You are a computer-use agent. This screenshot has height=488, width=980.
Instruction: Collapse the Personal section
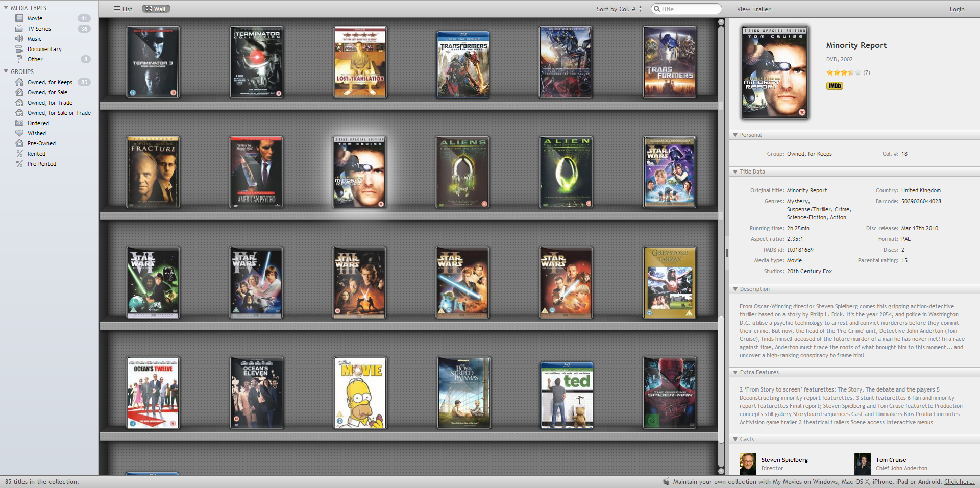click(735, 135)
